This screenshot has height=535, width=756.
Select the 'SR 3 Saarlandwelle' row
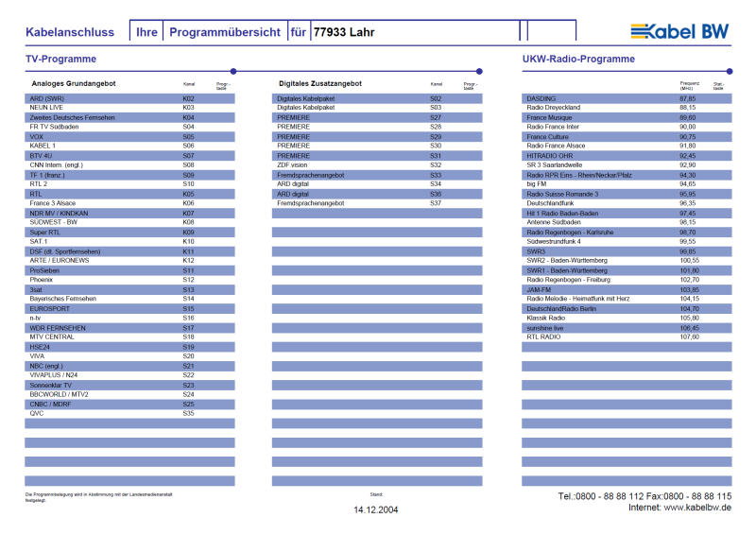coord(627,165)
